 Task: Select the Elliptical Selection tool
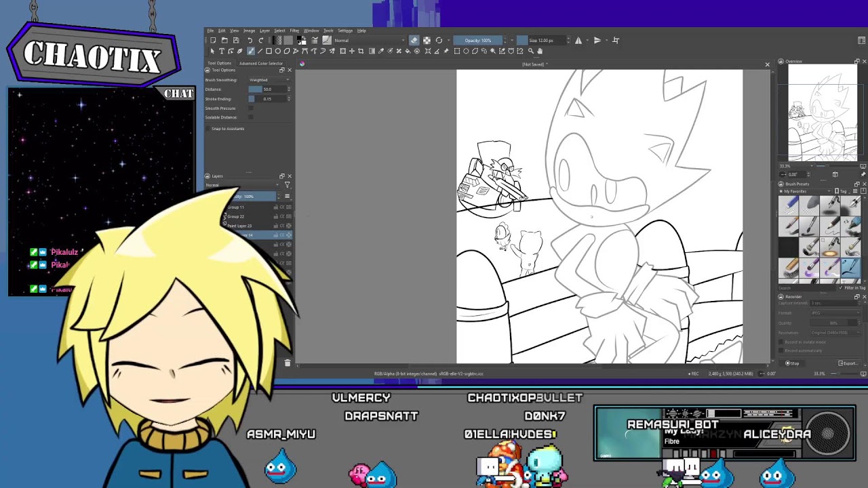point(466,51)
